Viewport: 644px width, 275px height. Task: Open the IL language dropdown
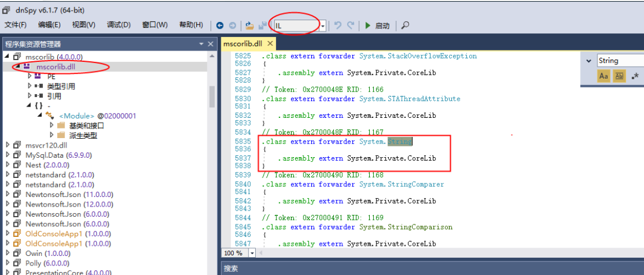(323, 26)
